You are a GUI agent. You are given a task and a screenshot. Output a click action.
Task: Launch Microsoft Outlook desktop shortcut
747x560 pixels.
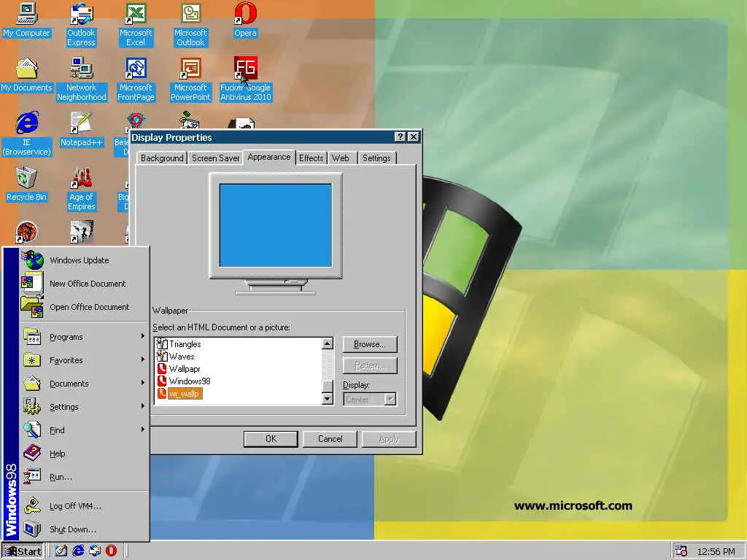tap(190, 25)
